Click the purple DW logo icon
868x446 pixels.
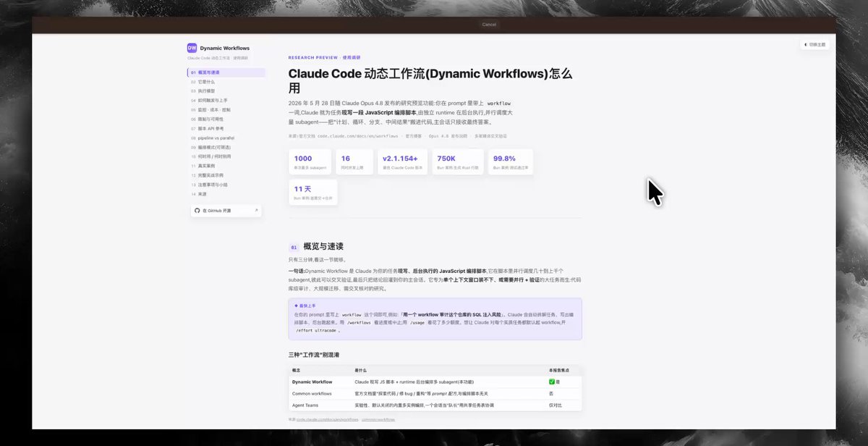pos(192,48)
